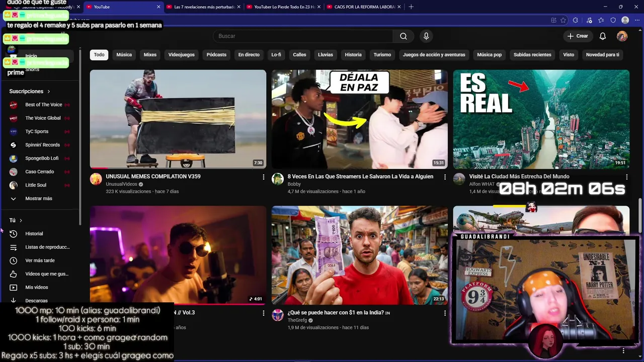
Task: Open TyC Sports channel avatar
Action: [x=14, y=132]
